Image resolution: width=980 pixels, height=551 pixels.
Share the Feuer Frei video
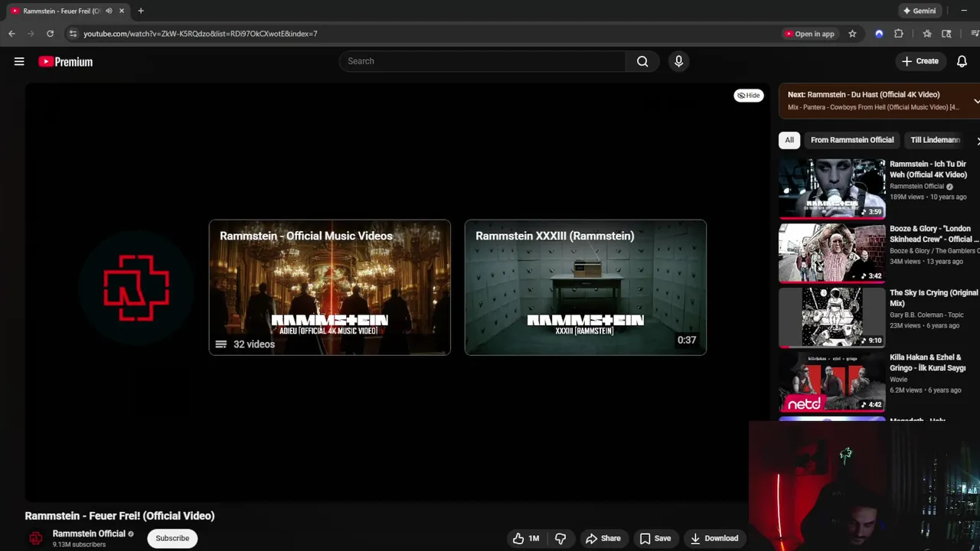tap(603, 538)
